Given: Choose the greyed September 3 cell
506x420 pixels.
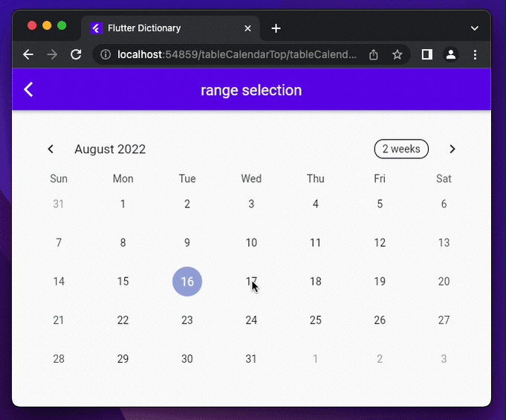Looking at the screenshot, I should tap(444, 359).
